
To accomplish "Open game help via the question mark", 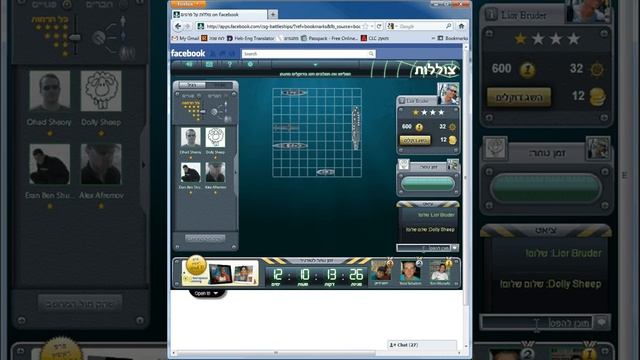I will coord(230,64).
